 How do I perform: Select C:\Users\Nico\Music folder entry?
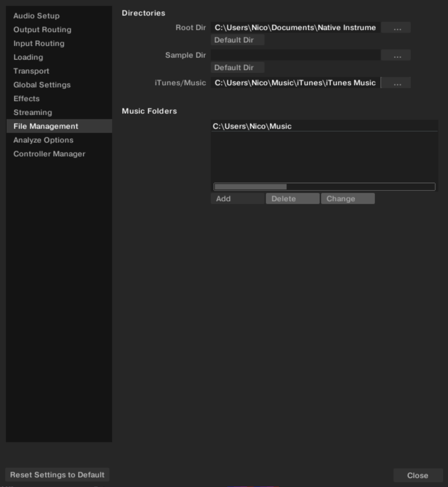[324, 126]
